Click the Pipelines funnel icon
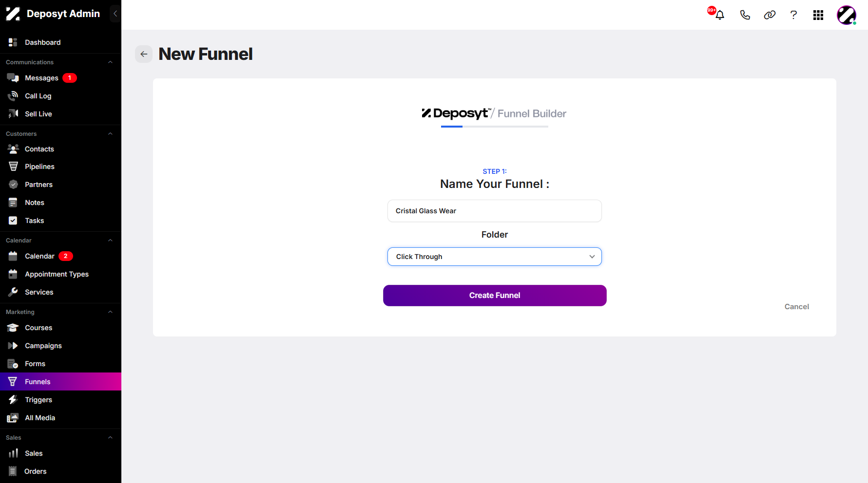Image resolution: width=868 pixels, height=483 pixels. pyautogui.click(x=13, y=167)
